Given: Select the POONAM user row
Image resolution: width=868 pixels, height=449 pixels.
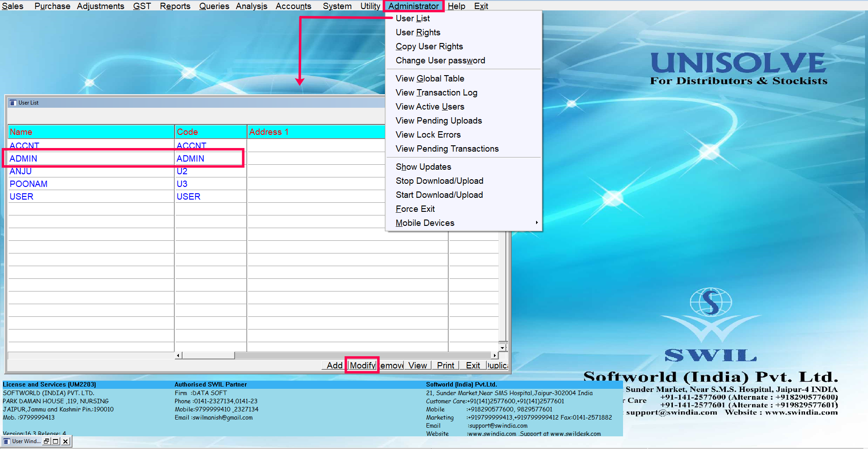Looking at the screenshot, I should tap(91, 184).
